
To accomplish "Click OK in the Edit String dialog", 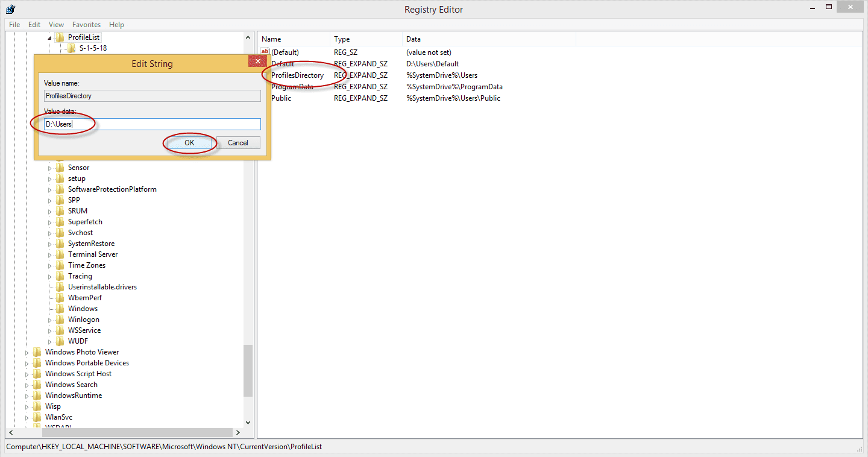I will pyautogui.click(x=189, y=143).
